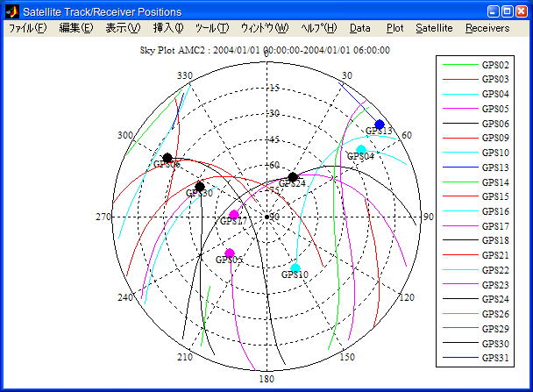The width and height of the screenshot is (533, 392).
Task: Expand the ツール(T) menu
Action: pos(210,28)
